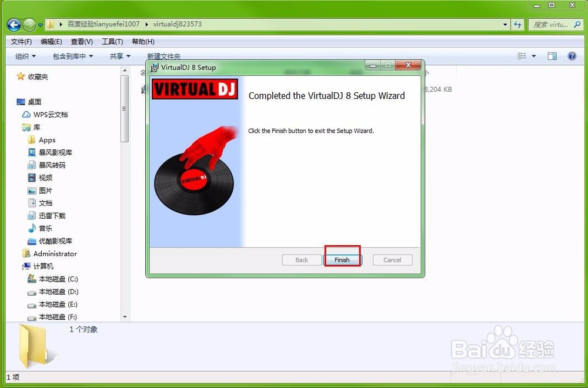Click Finish to exit the Setup Wizard
Viewport: 588px width, 388px height.
point(343,259)
